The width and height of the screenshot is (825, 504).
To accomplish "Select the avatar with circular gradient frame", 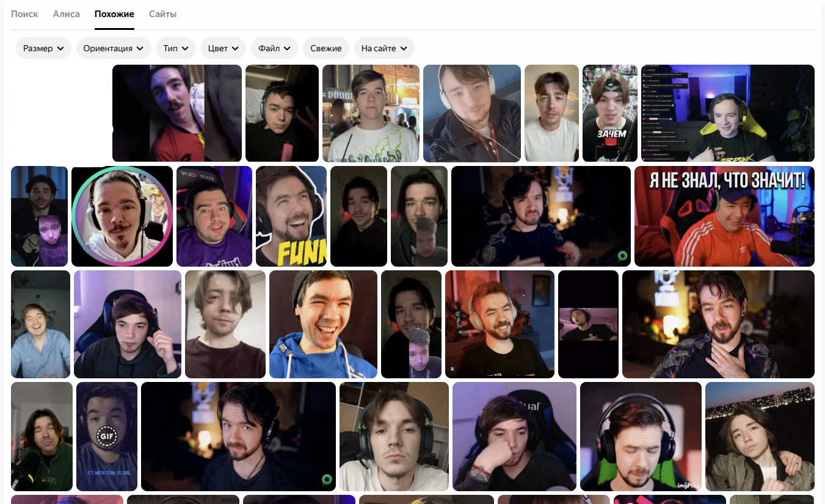I will click(x=122, y=216).
